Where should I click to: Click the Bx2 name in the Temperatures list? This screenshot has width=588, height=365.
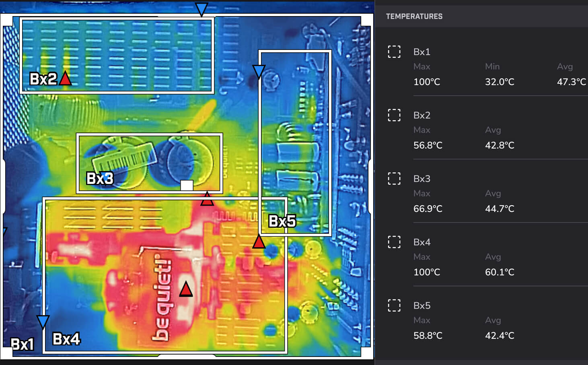(x=422, y=115)
